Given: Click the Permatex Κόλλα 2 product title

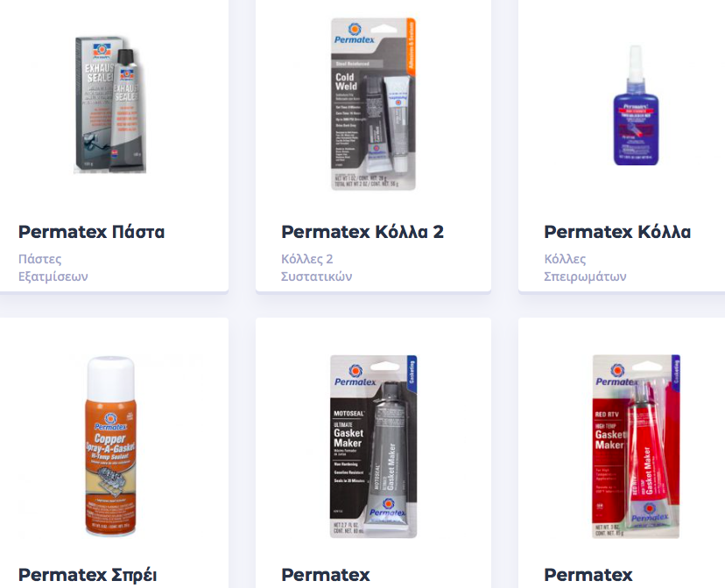Looking at the screenshot, I should 362,232.
